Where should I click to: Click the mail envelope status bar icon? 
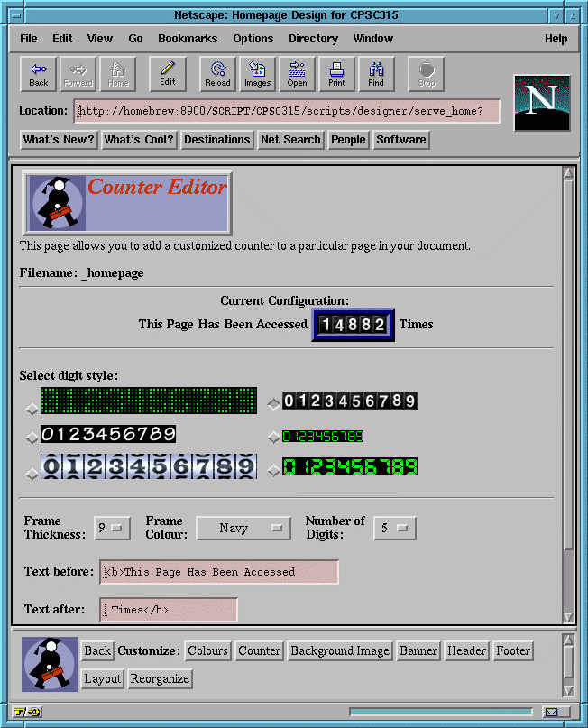click(551, 712)
